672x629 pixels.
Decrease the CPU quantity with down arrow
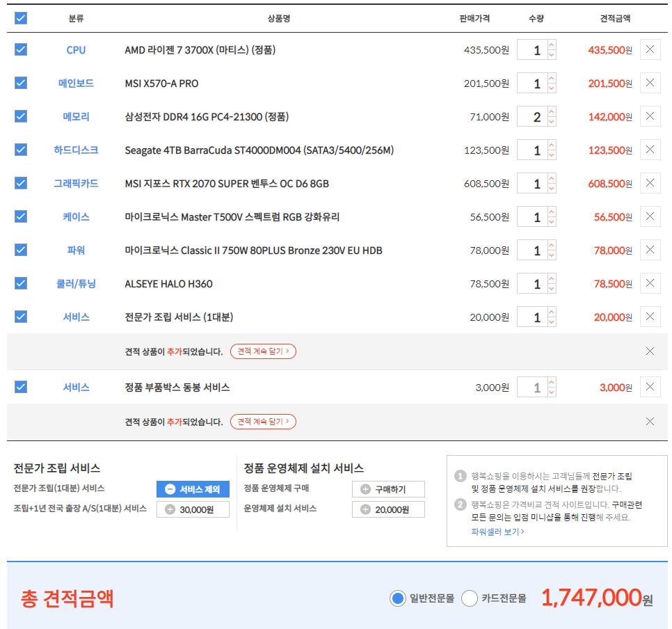click(552, 55)
